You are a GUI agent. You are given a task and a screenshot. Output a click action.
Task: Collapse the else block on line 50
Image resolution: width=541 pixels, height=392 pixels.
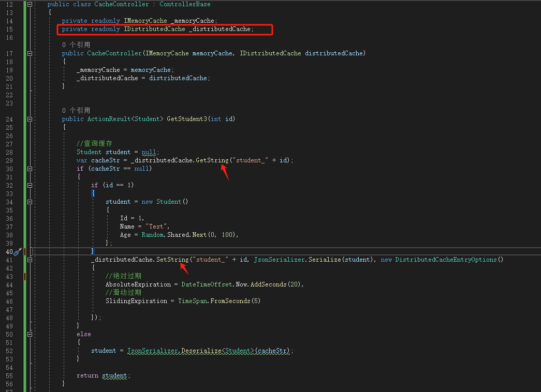pos(30,334)
